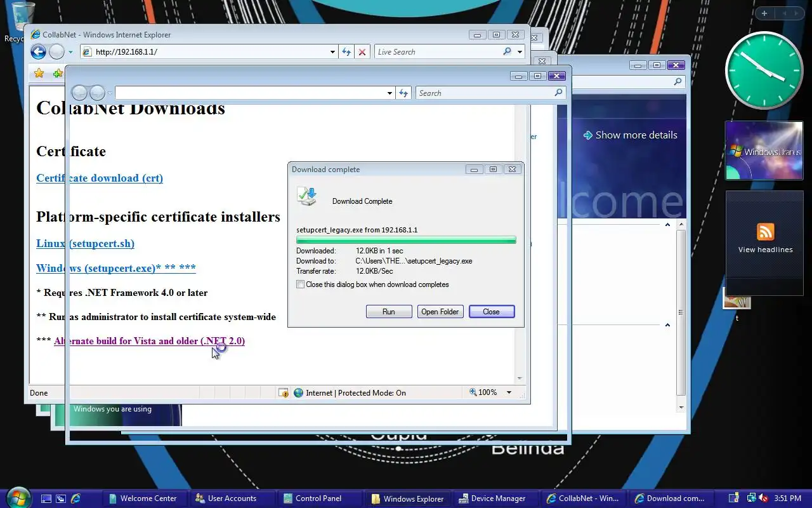The width and height of the screenshot is (812, 508).
Task: Refresh button in front Explorer window
Action: tap(404, 93)
